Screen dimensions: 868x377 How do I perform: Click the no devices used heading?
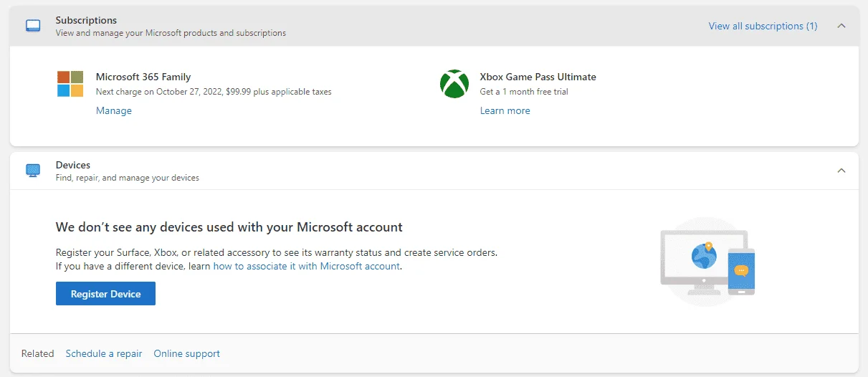click(x=229, y=227)
